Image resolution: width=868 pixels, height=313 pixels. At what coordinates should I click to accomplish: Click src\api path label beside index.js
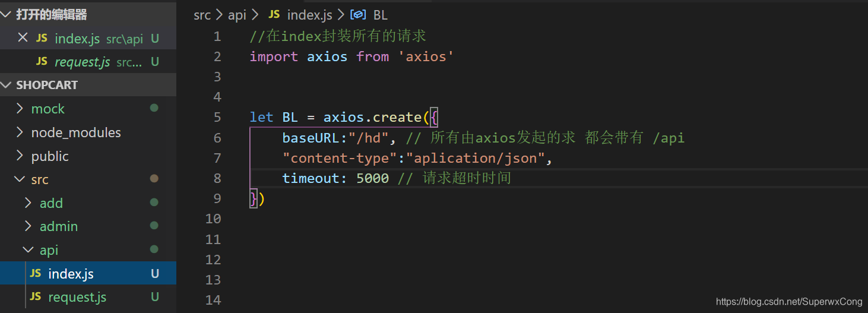125,39
